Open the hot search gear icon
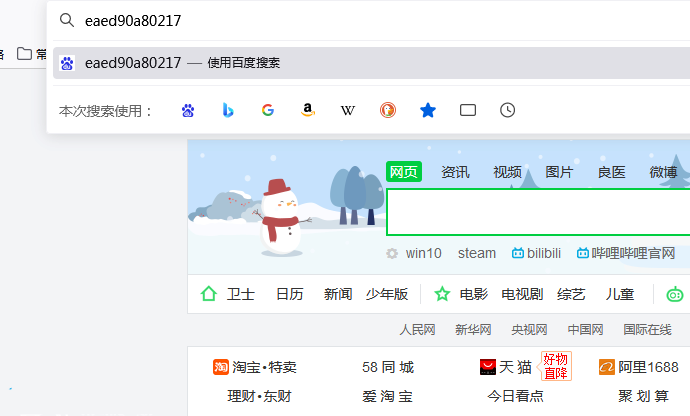The width and height of the screenshot is (690, 416). click(x=392, y=254)
